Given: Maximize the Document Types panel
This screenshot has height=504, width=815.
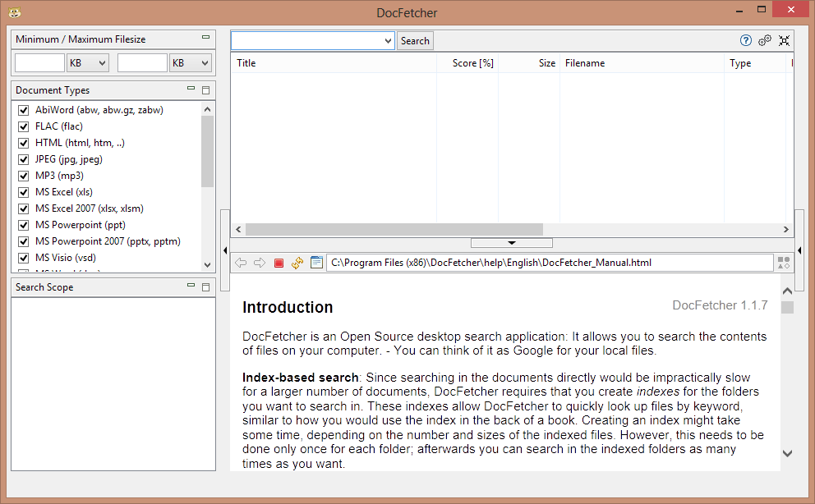Looking at the screenshot, I should click(x=206, y=90).
